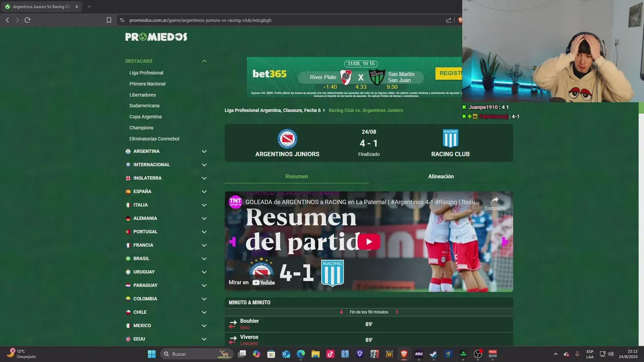Click the share icon in the address bar

[x=448, y=20]
